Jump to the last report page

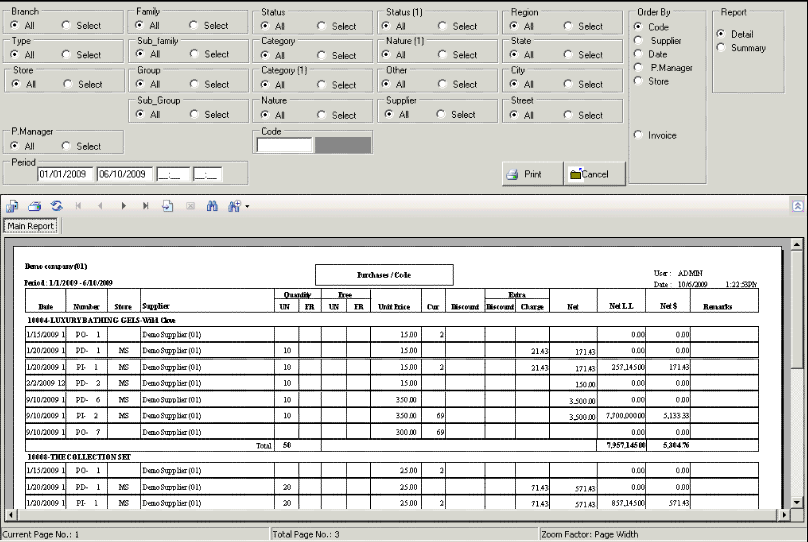(145, 205)
